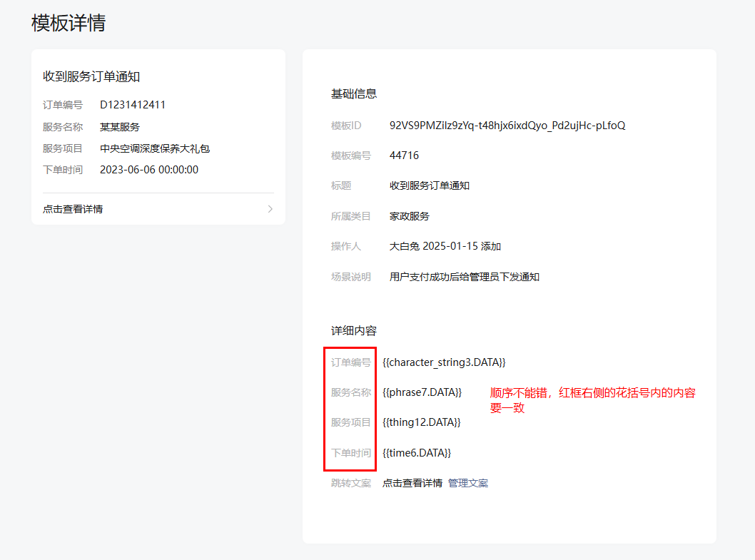Click the {{time6.DATA}} field value
Screen dimensions: 755x560
[417, 452]
